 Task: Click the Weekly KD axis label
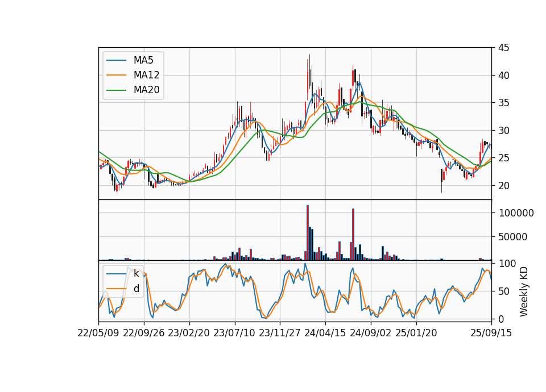524,291
